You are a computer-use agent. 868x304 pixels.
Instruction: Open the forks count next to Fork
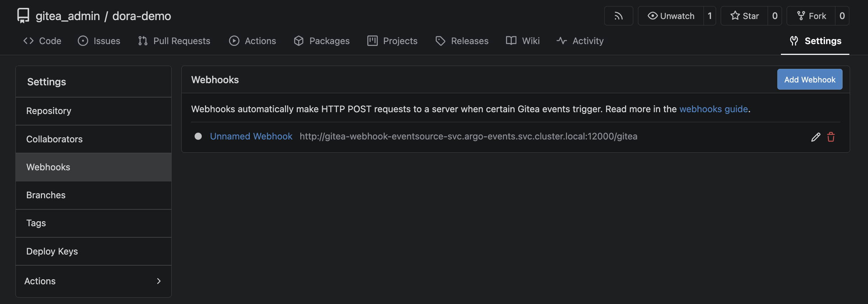tap(842, 16)
